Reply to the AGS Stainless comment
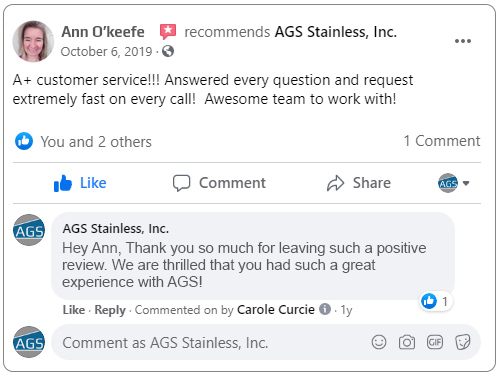500x375 pixels. [x=110, y=310]
